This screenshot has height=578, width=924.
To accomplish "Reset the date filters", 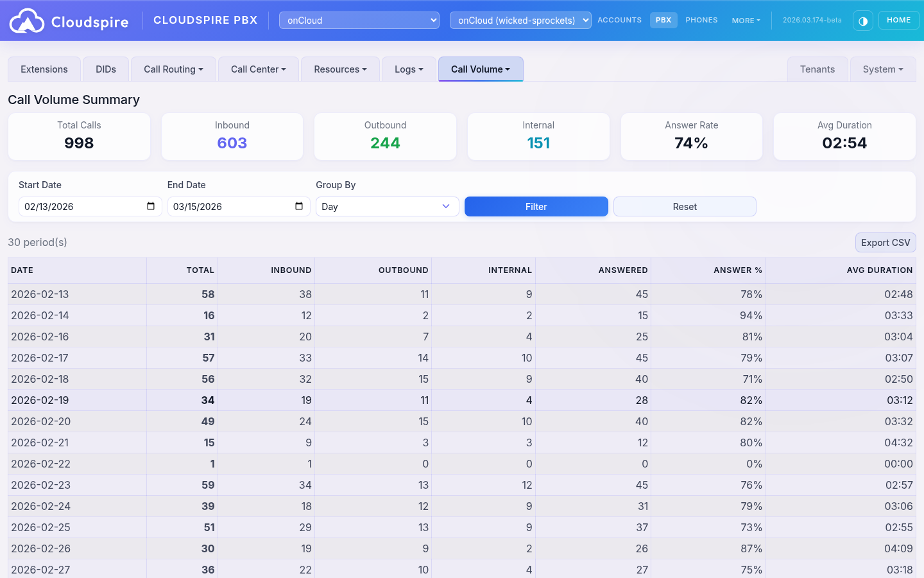I will 685,206.
